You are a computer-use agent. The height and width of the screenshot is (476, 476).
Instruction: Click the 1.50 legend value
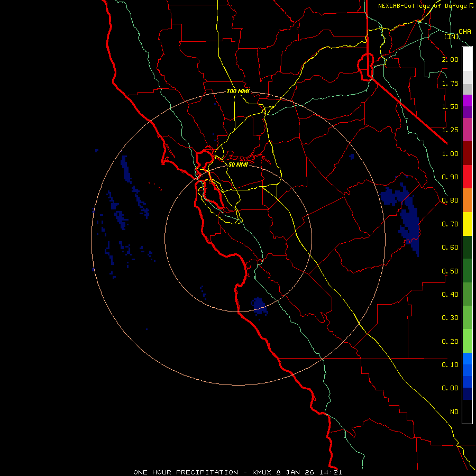[450, 106]
